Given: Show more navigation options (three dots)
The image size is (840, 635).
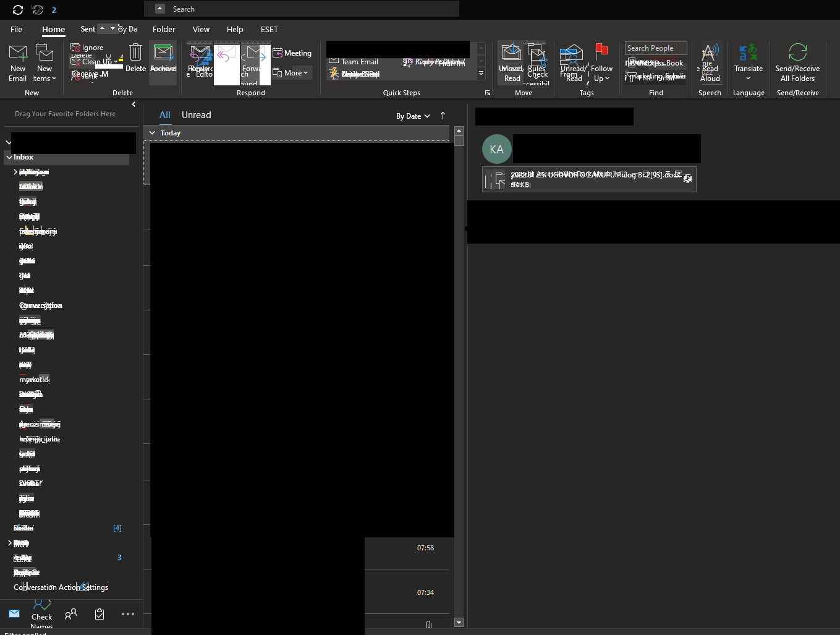Looking at the screenshot, I should coord(128,614).
